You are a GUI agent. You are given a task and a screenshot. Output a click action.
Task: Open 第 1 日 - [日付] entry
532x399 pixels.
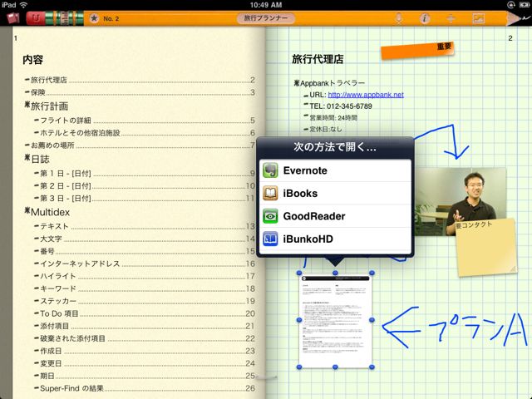click(x=145, y=174)
